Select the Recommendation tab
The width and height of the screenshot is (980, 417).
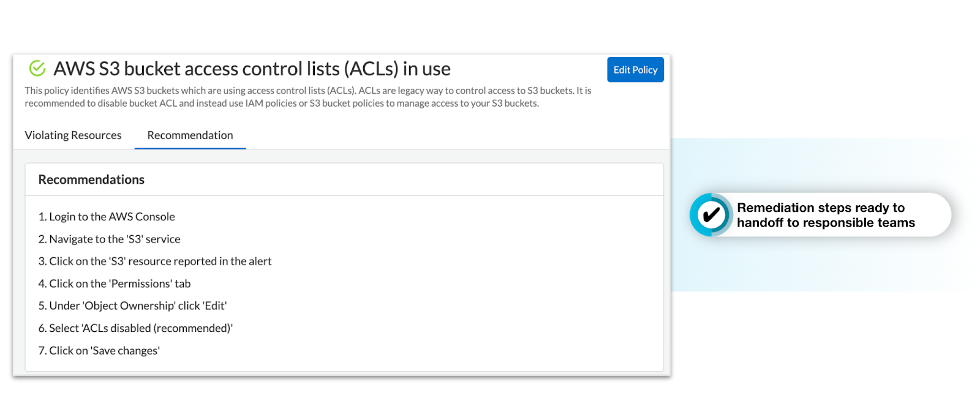(x=190, y=135)
